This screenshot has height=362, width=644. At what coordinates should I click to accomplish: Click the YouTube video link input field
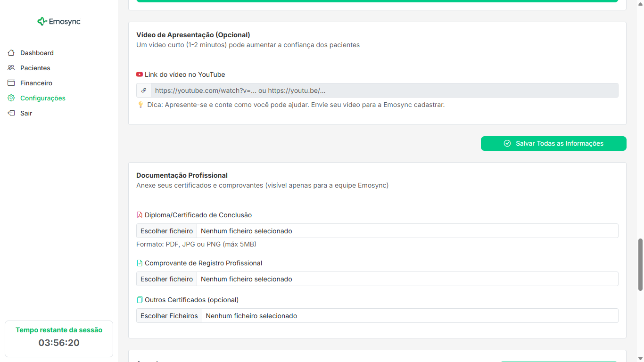click(x=377, y=90)
